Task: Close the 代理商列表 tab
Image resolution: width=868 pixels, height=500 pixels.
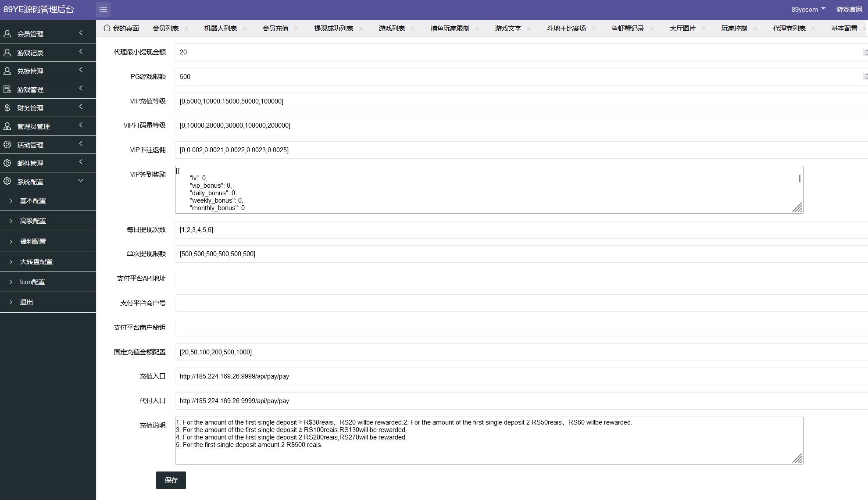Action: [814, 29]
